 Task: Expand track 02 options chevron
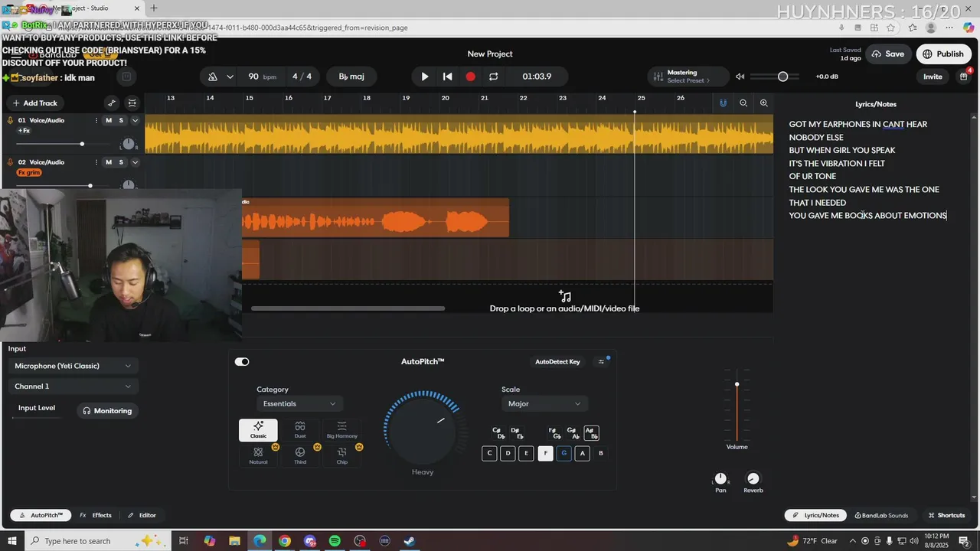pos(135,162)
